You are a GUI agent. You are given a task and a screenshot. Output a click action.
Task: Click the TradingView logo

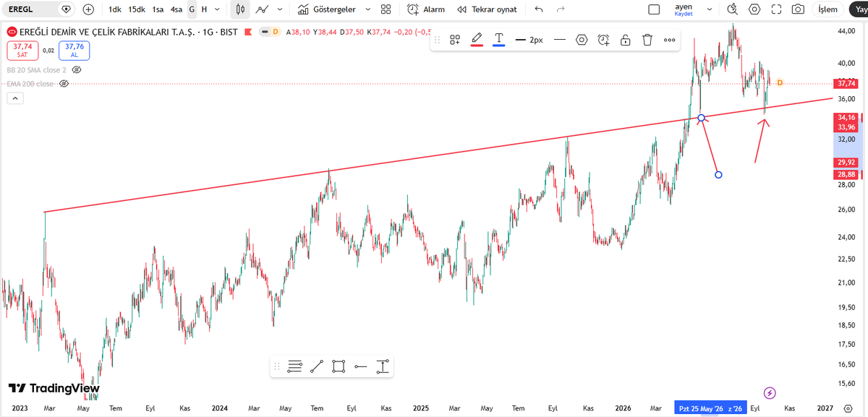[x=54, y=389]
